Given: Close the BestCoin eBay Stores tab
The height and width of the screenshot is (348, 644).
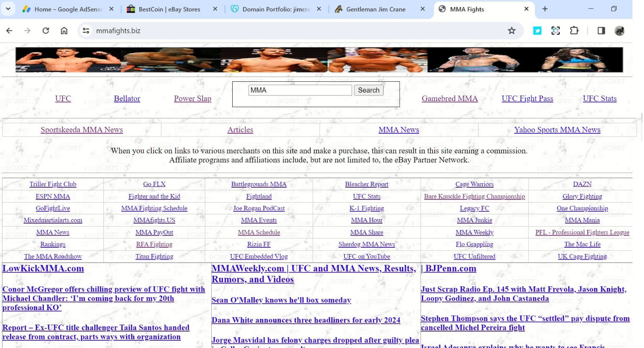Looking at the screenshot, I should pos(215,9).
